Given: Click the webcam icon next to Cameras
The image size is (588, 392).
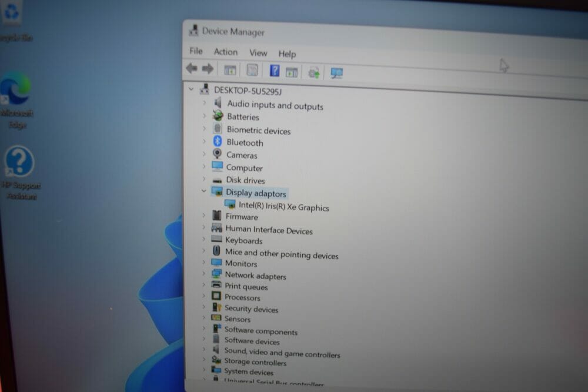Looking at the screenshot, I should tap(217, 153).
